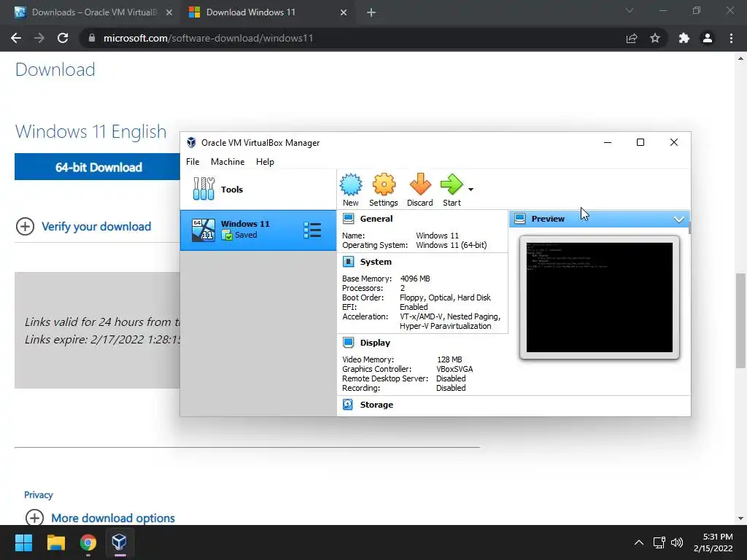Image resolution: width=747 pixels, height=560 pixels.
Task: Open the Privacy link
Action: (x=39, y=495)
